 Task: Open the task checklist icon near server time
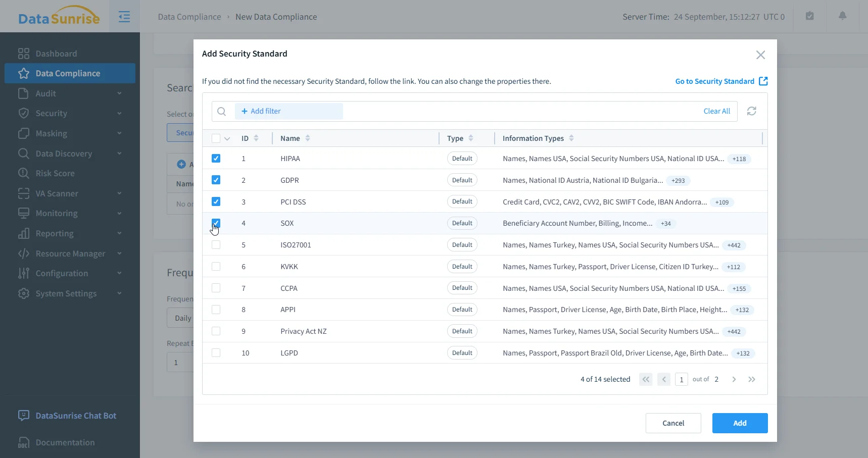tap(809, 16)
